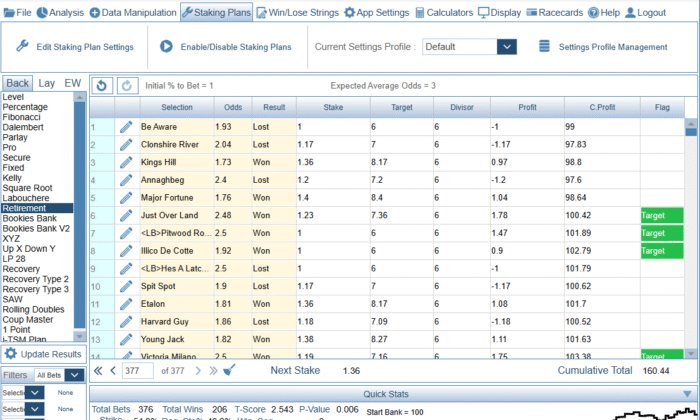Click the page number input field showing 377

click(x=137, y=371)
